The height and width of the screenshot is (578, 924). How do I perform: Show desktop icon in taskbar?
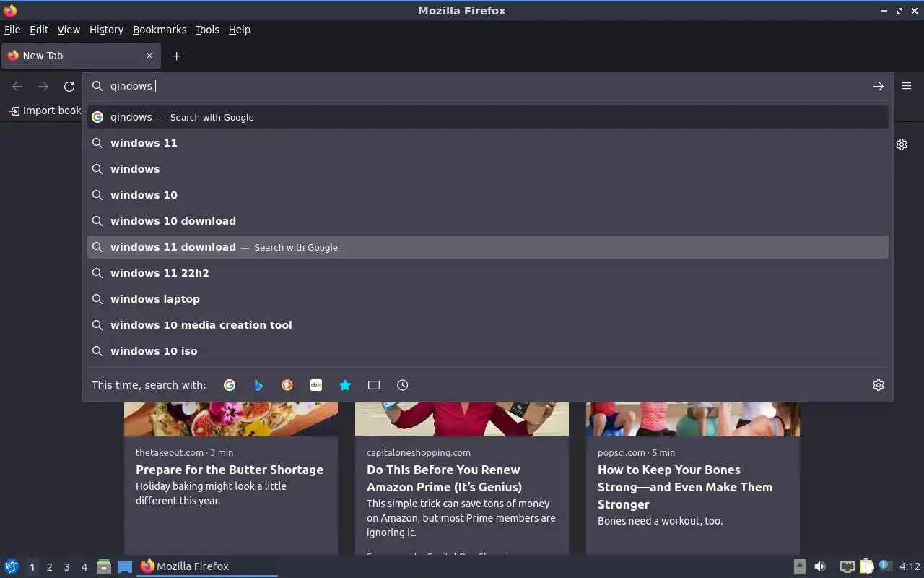coord(125,566)
